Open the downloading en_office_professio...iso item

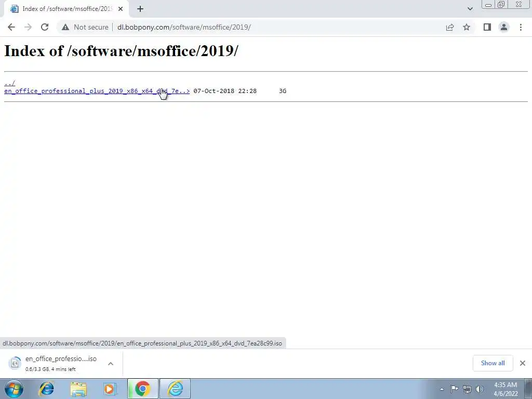[x=61, y=363]
